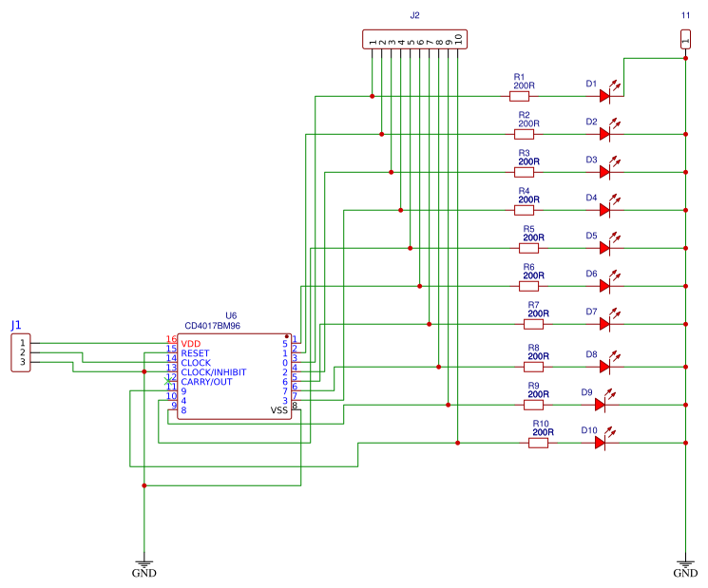Click the D9 designator text

tap(586, 392)
